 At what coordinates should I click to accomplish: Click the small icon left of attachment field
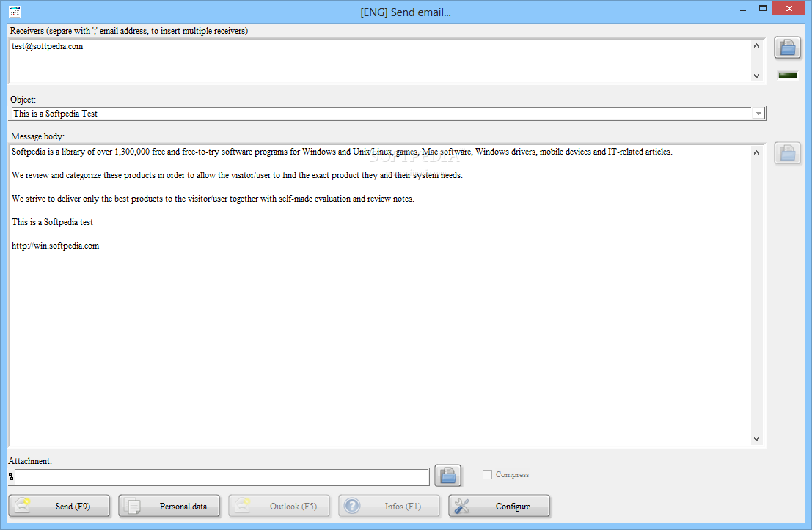[x=11, y=476]
